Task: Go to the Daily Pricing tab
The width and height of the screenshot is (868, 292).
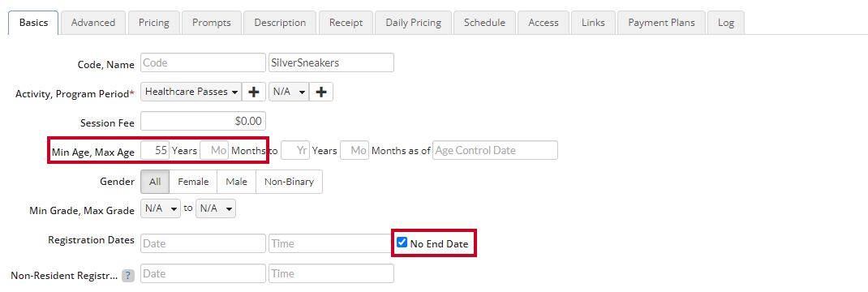Action: pyautogui.click(x=414, y=23)
